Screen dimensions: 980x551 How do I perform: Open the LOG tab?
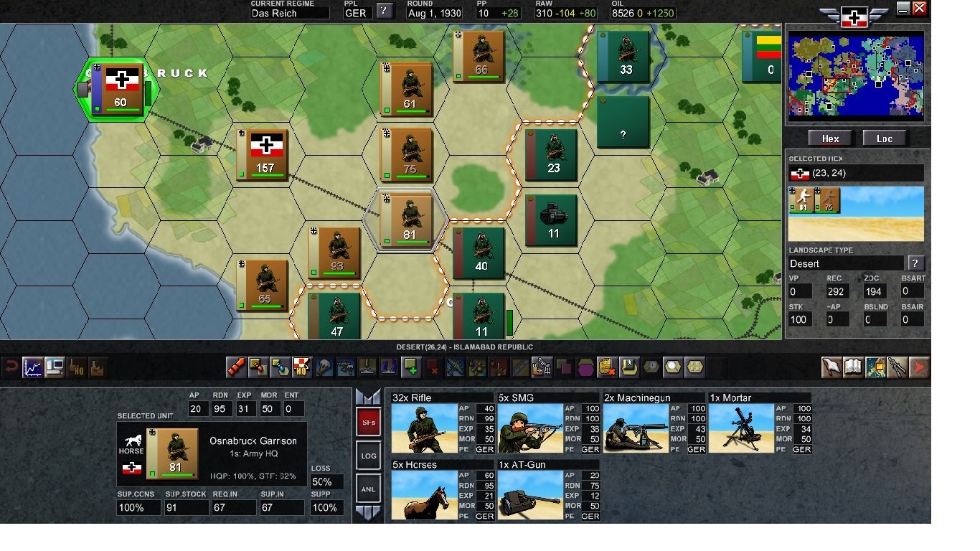click(x=369, y=456)
